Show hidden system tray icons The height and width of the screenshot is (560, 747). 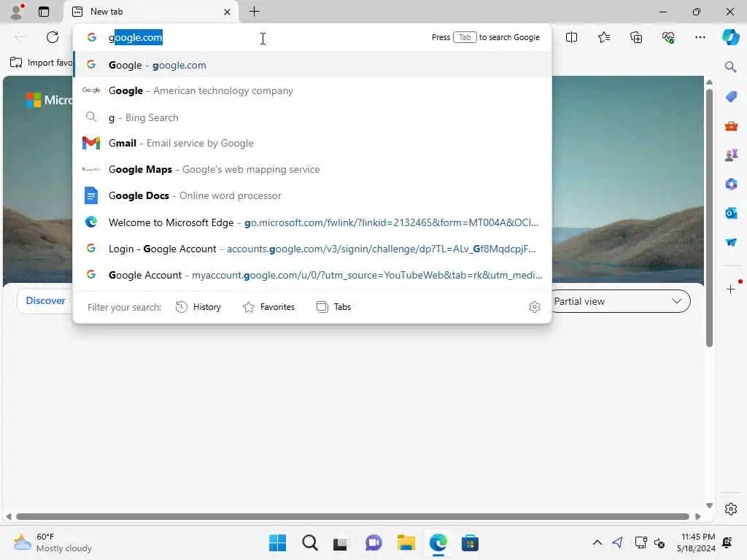597,542
